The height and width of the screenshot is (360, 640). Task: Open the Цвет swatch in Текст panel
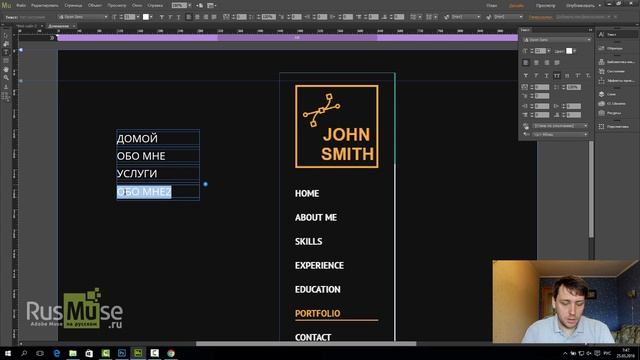(x=569, y=51)
